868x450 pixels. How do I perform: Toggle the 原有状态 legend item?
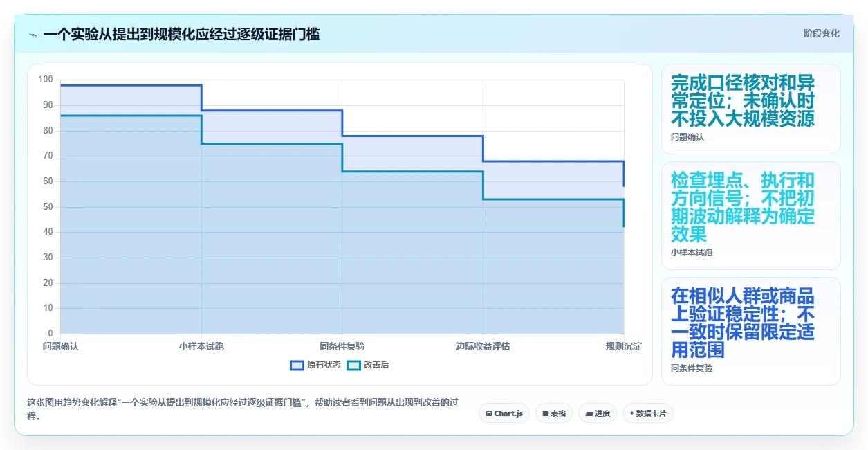(x=315, y=366)
